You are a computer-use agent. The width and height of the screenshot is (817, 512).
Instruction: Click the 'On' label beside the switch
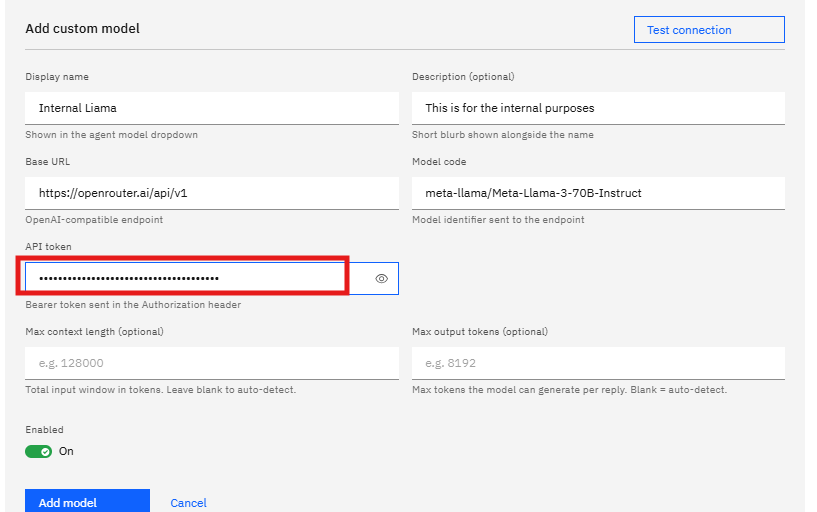66,451
